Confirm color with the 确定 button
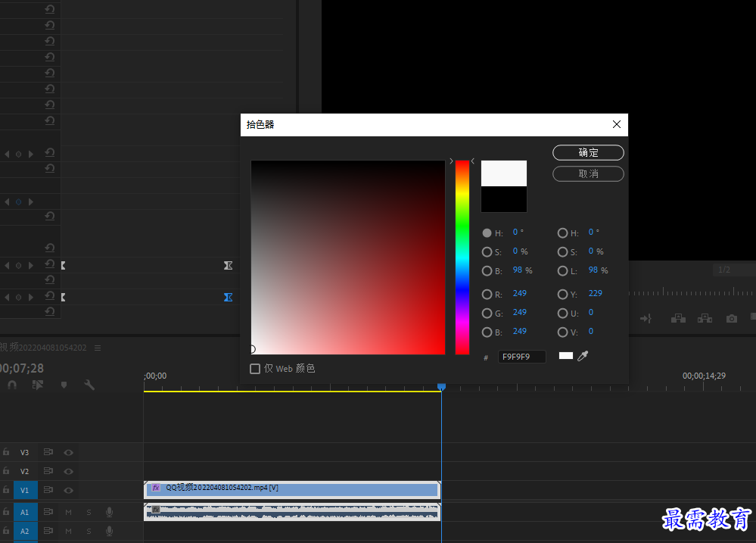 [588, 152]
